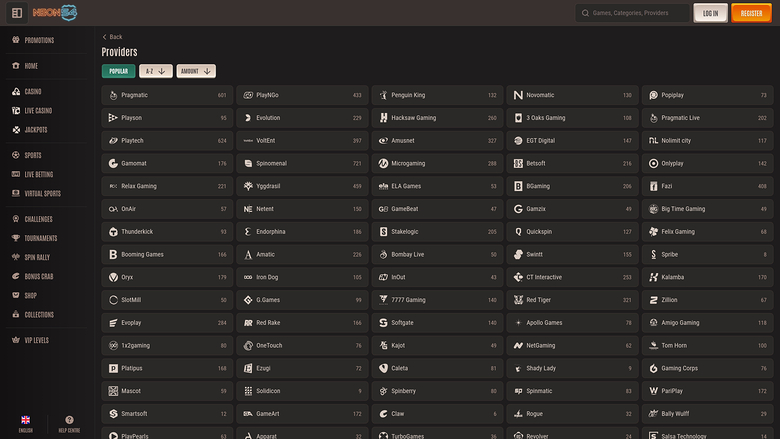780x439 pixels.
Task: Sort providers by A-Z
Action: coord(155,71)
